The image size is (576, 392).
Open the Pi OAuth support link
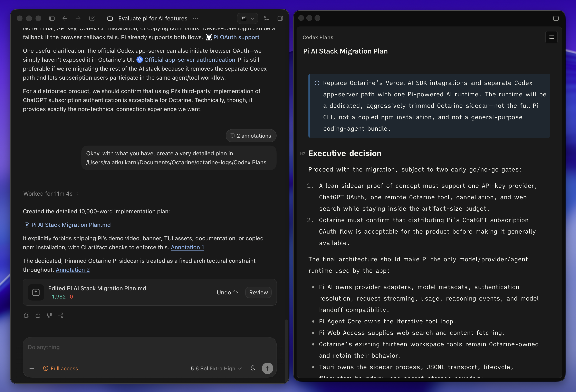pos(236,37)
